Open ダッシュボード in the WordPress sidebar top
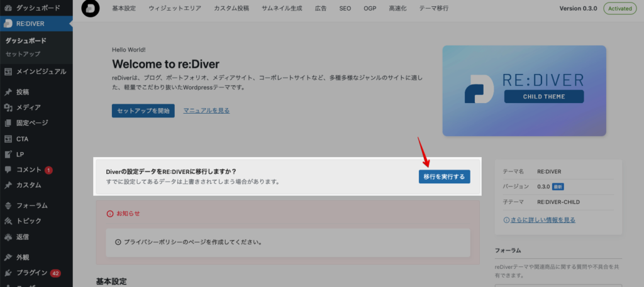 (38, 8)
